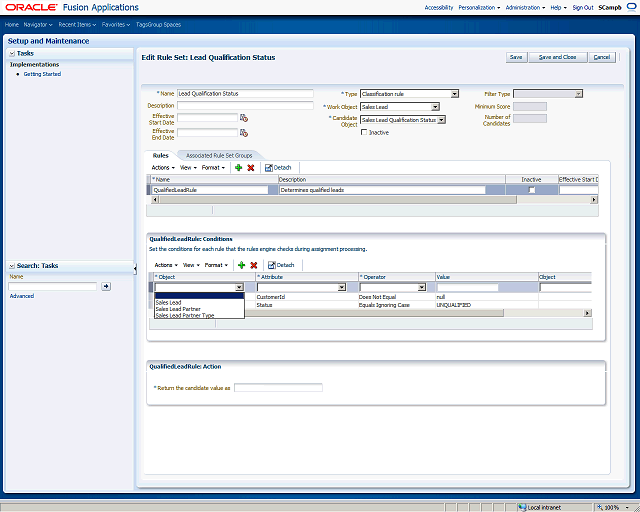Switch to Associated Rule Set Groups tab
640x512 pixels.
coord(219,156)
